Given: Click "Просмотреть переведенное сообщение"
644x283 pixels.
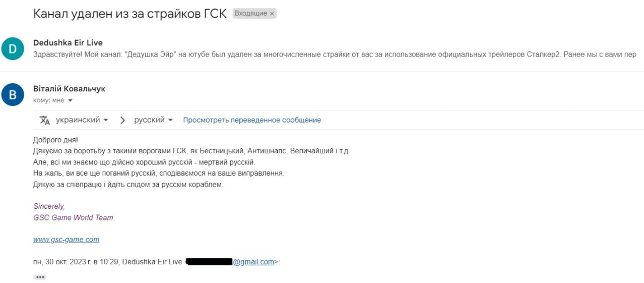Looking at the screenshot, I should (x=252, y=120).
